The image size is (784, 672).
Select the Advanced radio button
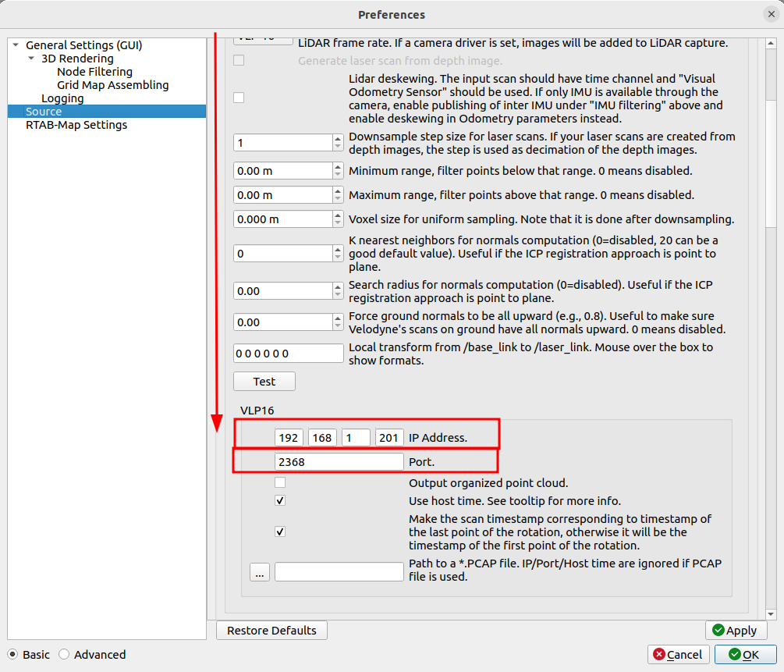click(65, 655)
